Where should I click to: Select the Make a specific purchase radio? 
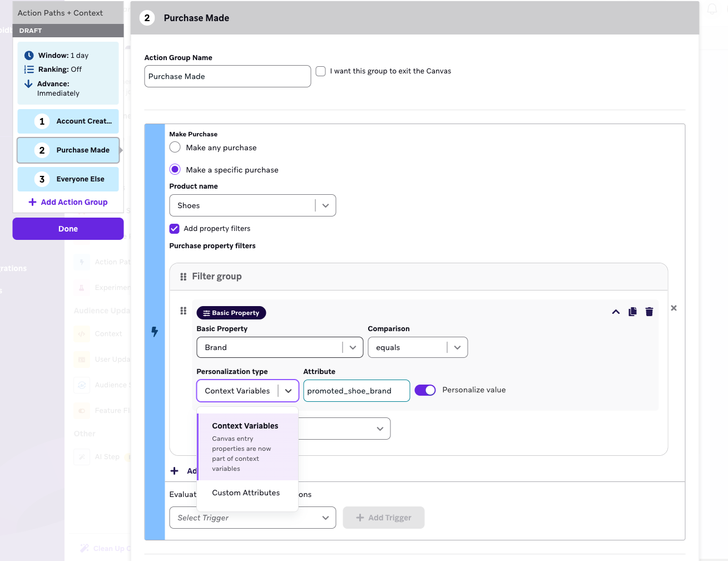coord(175,169)
